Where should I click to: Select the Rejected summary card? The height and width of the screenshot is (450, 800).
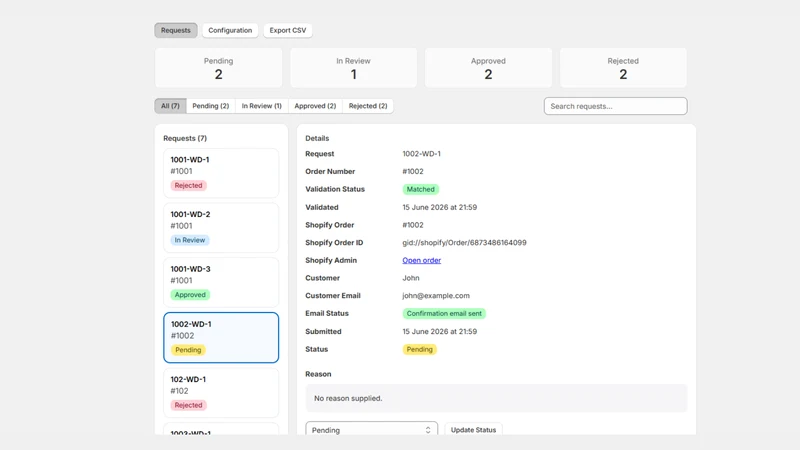point(623,68)
